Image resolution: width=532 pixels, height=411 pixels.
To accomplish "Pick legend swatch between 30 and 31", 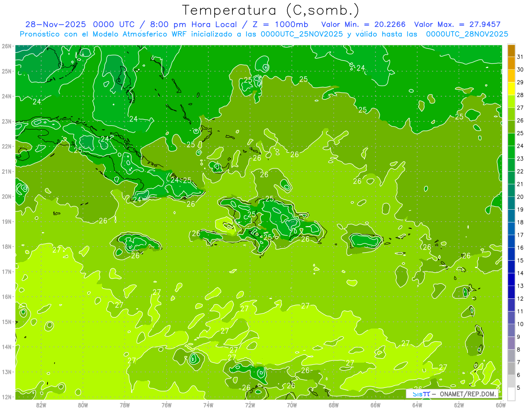I will [x=511, y=63].
